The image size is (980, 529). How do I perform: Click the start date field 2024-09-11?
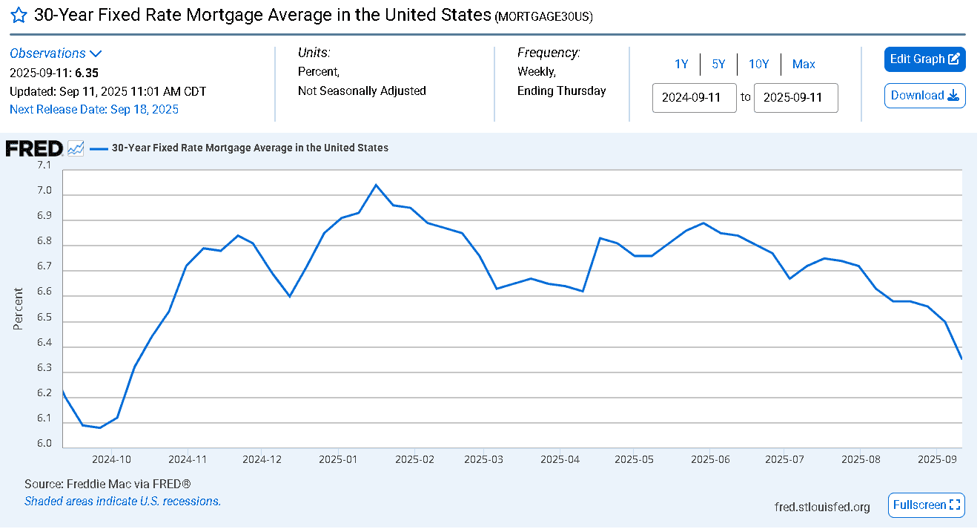click(695, 98)
